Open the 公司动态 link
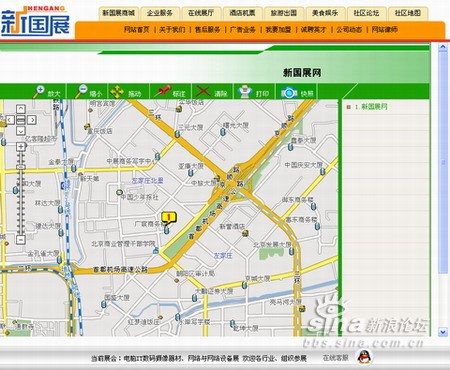The image size is (450, 370). 349,30
